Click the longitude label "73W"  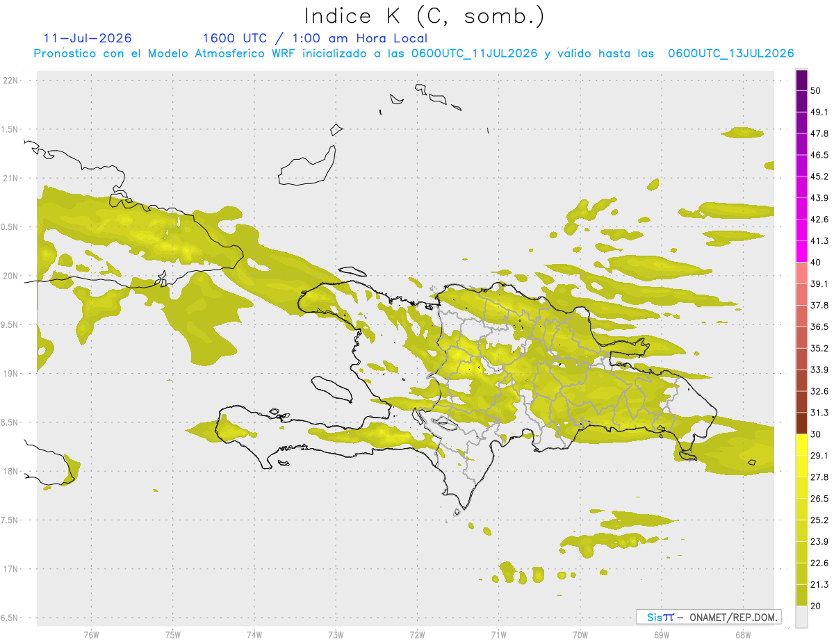336,634
